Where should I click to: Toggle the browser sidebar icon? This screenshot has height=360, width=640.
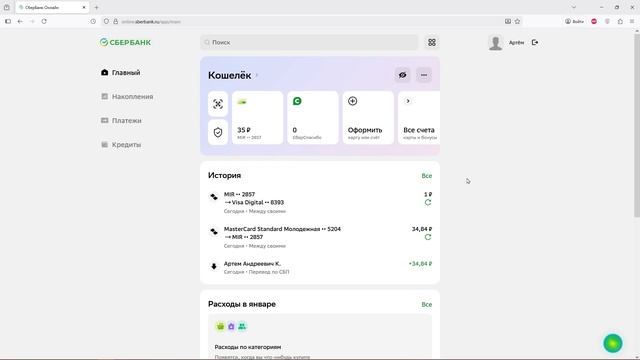coord(8,21)
